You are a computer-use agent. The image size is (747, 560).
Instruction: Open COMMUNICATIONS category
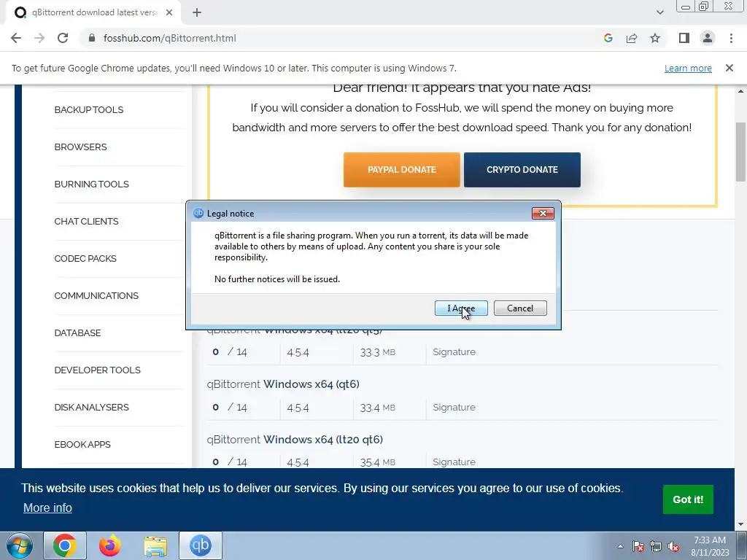pos(96,295)
